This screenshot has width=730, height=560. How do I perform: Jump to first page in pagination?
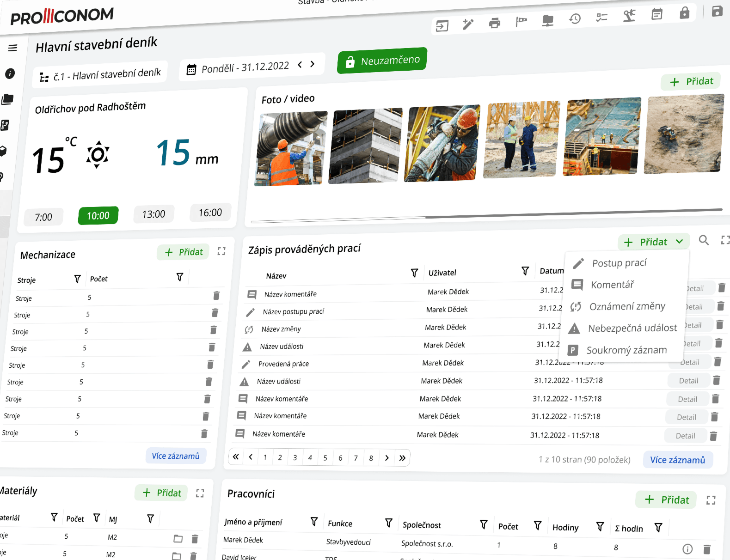point(236,457)
